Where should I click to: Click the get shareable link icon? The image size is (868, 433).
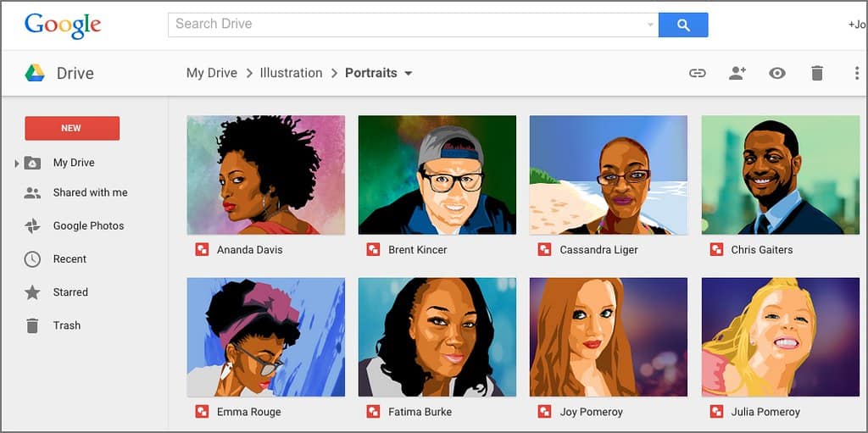pyautogui.click(x=697, y=74)
